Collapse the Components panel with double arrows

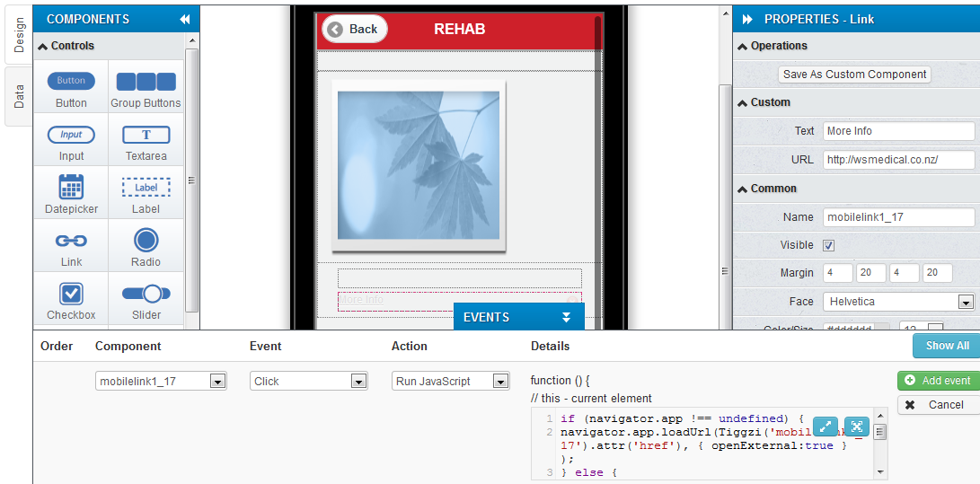pos(184,19)
